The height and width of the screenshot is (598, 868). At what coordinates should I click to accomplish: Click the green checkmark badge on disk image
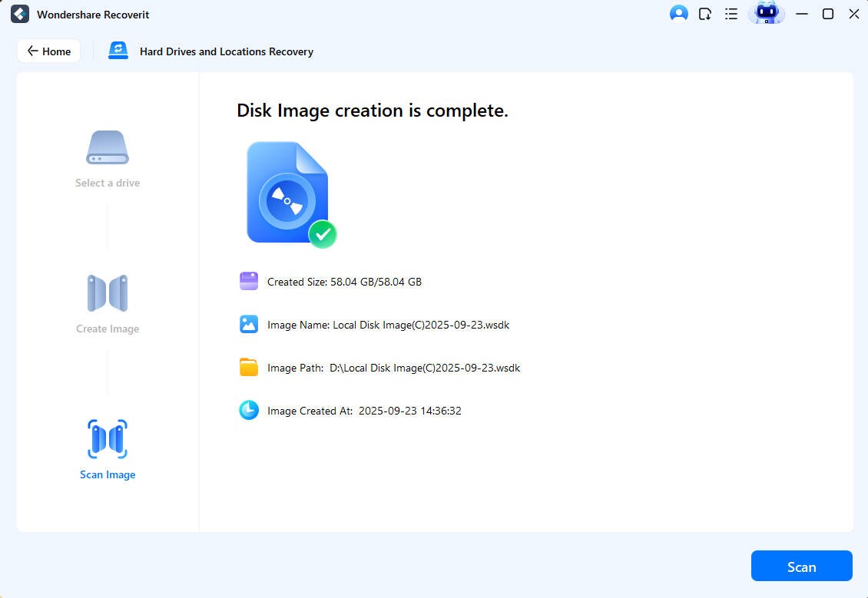pos(323,234)
